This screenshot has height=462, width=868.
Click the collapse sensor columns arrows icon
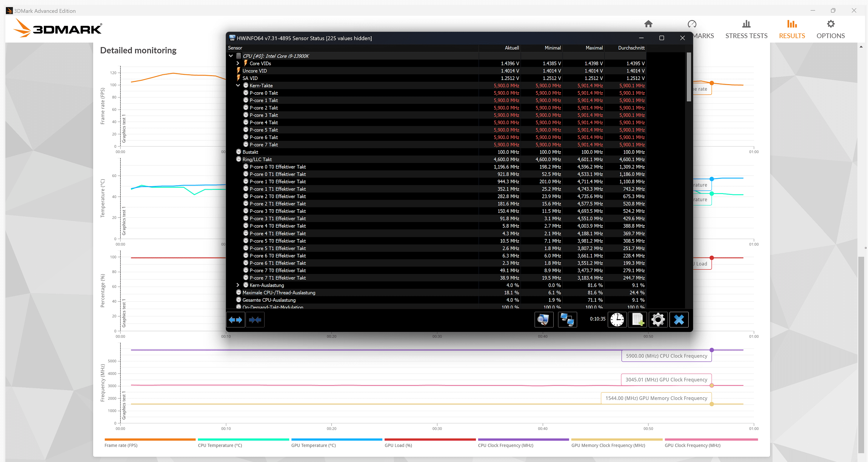tap(255, 319)
